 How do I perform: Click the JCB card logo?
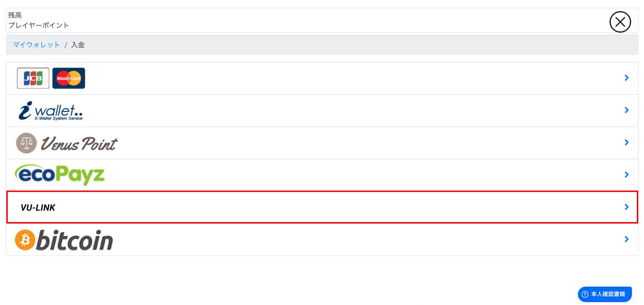(33, 78)
